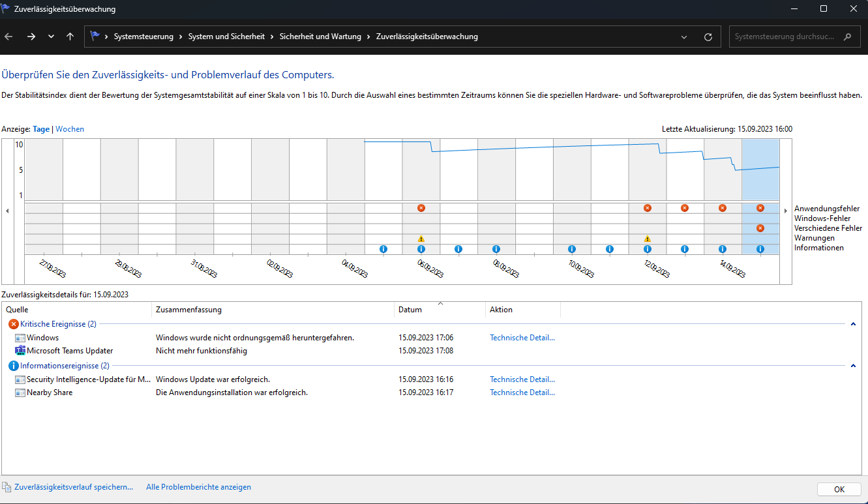868x504 pixels.
Task: Collapse the Kritische Ereignisse group
Action: coord(853,324)
